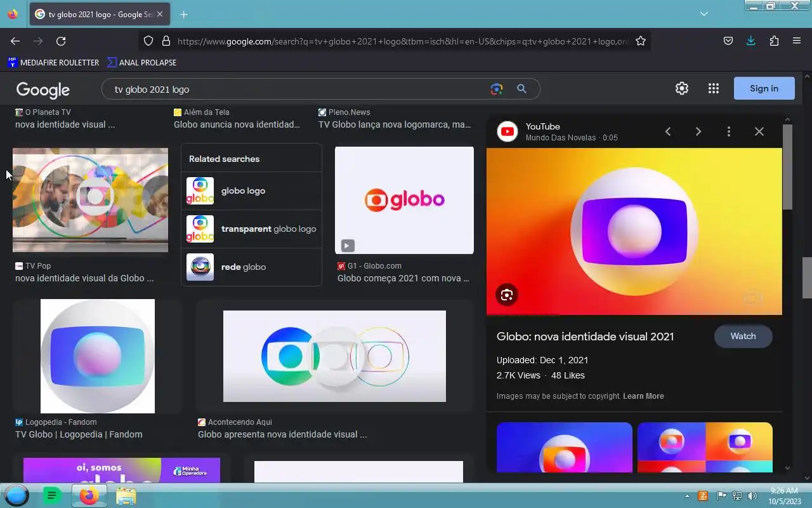Show previous image in preview panel

(668, 131)
